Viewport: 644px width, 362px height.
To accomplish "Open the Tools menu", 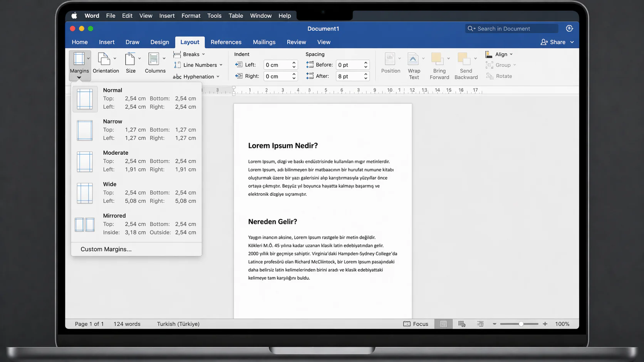I will 214,16.
